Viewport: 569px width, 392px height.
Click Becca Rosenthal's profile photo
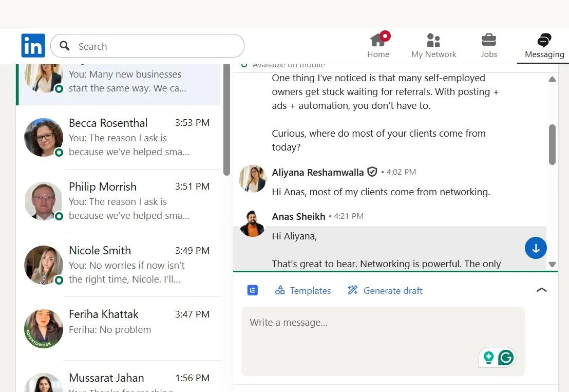44,137
